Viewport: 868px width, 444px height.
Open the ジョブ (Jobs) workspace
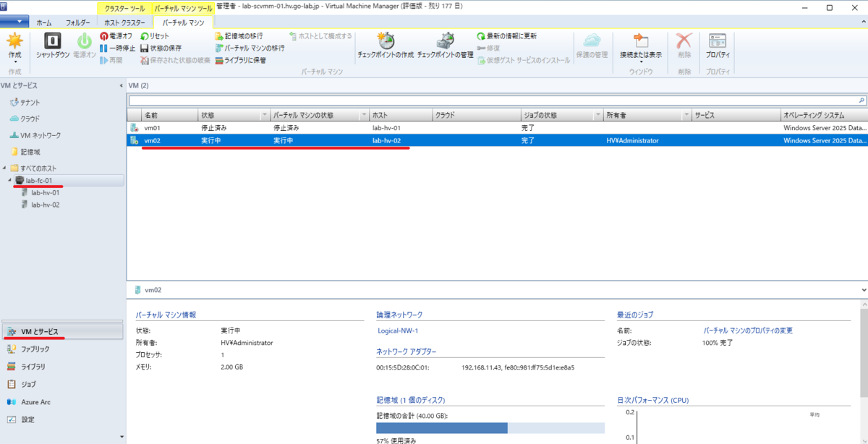point(62,384)
